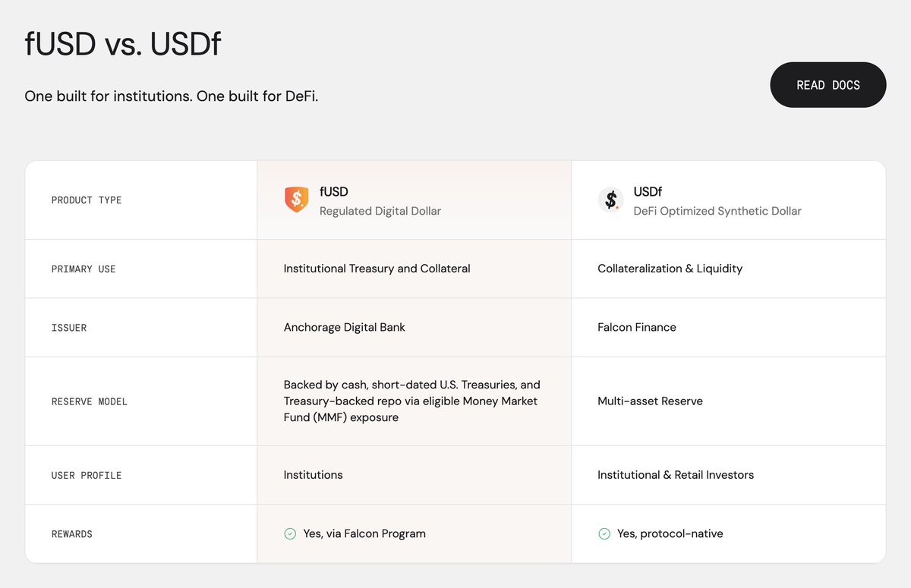
Task: Select the PRIMARY USE row label
Action: 84,269
